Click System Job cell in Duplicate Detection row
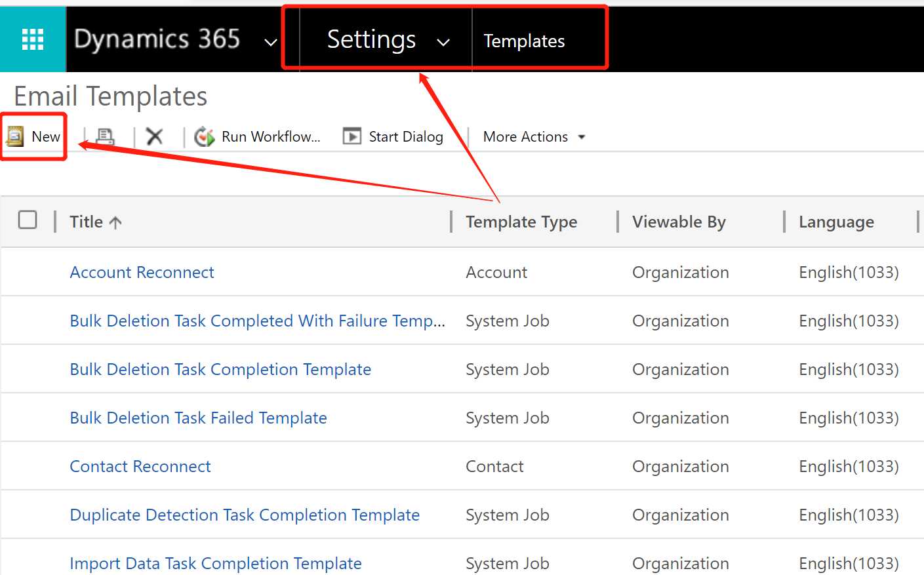Viewport: 924px width, 575px height. pyautogui.click(x=508, y=515)
